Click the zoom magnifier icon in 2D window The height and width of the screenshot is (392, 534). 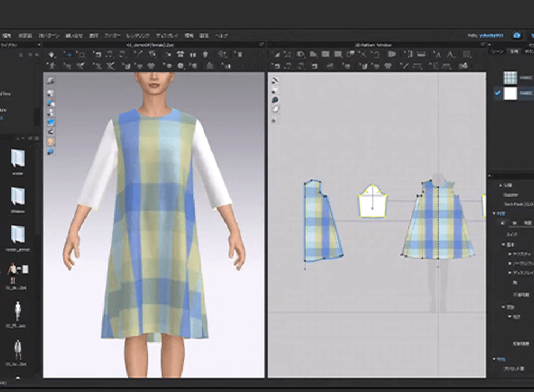point(276,100)
